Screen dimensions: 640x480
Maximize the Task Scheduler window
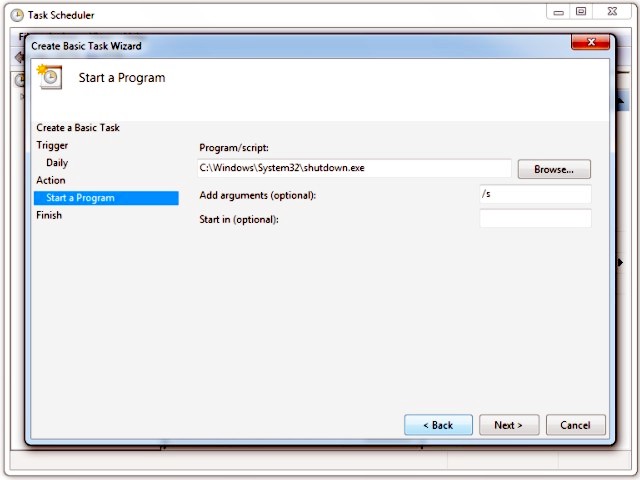pyautogui.click(x=581, y=12)
